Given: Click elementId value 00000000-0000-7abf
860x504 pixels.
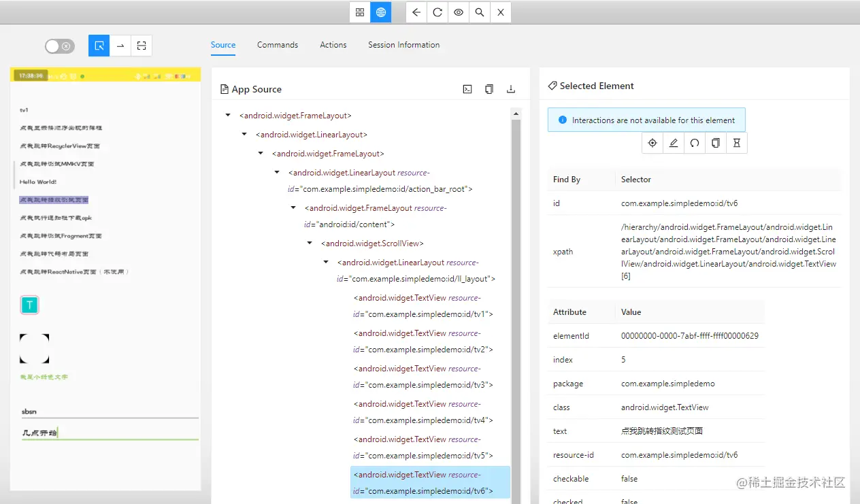Looking at the screenshot, I should [690, 336].
